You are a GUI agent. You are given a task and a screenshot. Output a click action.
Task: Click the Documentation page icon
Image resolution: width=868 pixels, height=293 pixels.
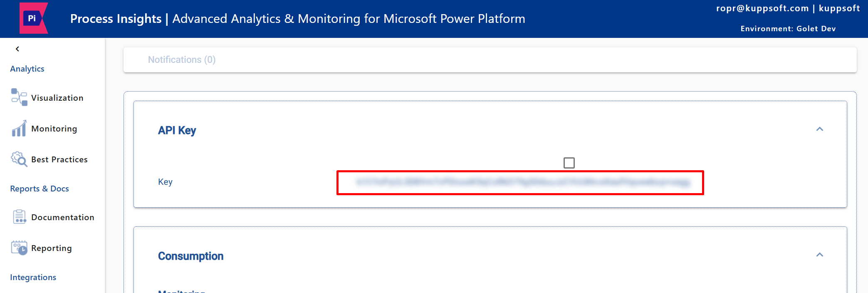[19, 217]
